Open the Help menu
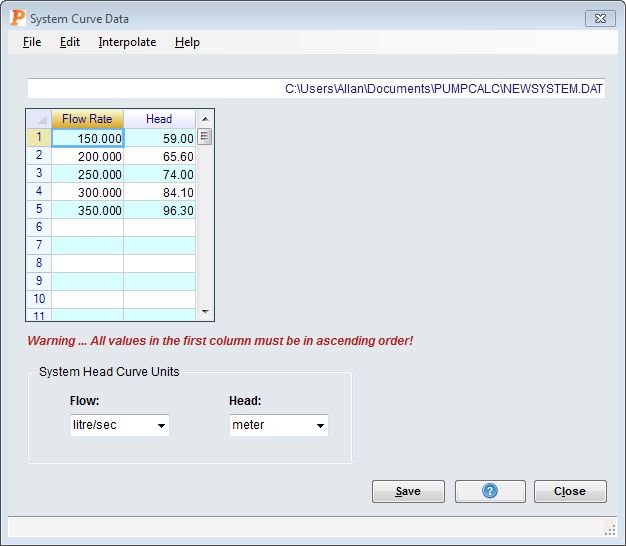The image size is (626, 546). pyautogui.click(x=187, y=42)
